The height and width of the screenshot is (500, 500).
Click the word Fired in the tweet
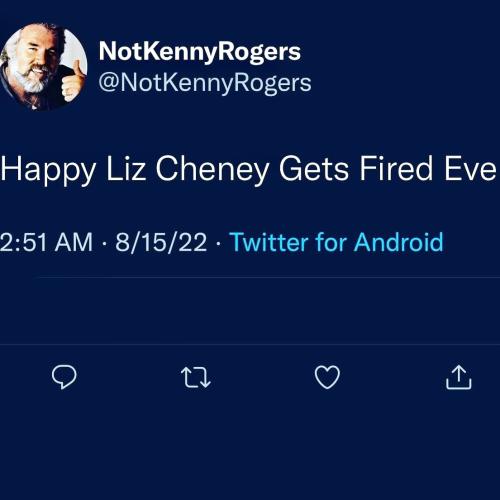tap(398, 168)
